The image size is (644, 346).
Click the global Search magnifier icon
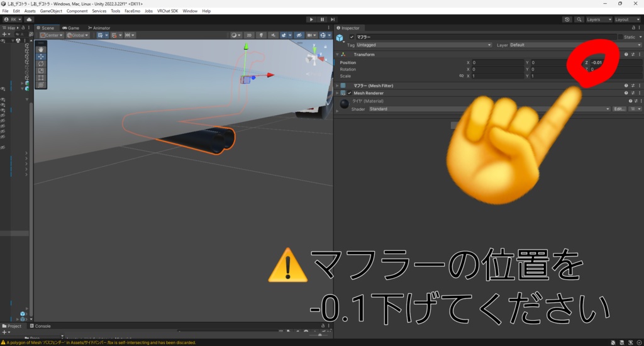[x=579, y=20]
